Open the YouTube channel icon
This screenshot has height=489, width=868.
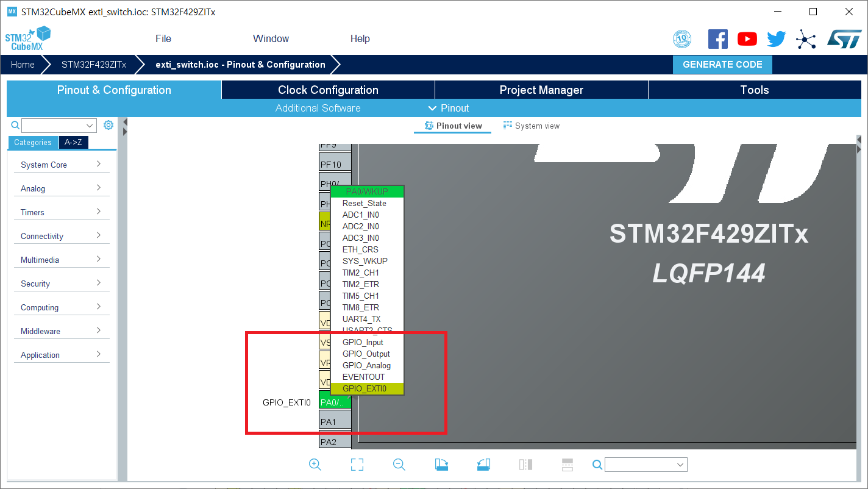(747, 39)
